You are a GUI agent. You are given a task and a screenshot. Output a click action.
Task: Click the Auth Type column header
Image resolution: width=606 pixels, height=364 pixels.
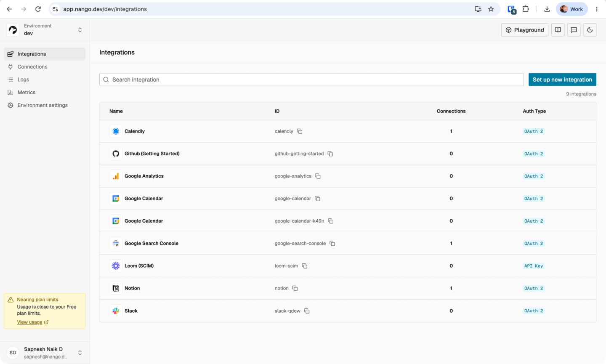click(x=534, y=111)
